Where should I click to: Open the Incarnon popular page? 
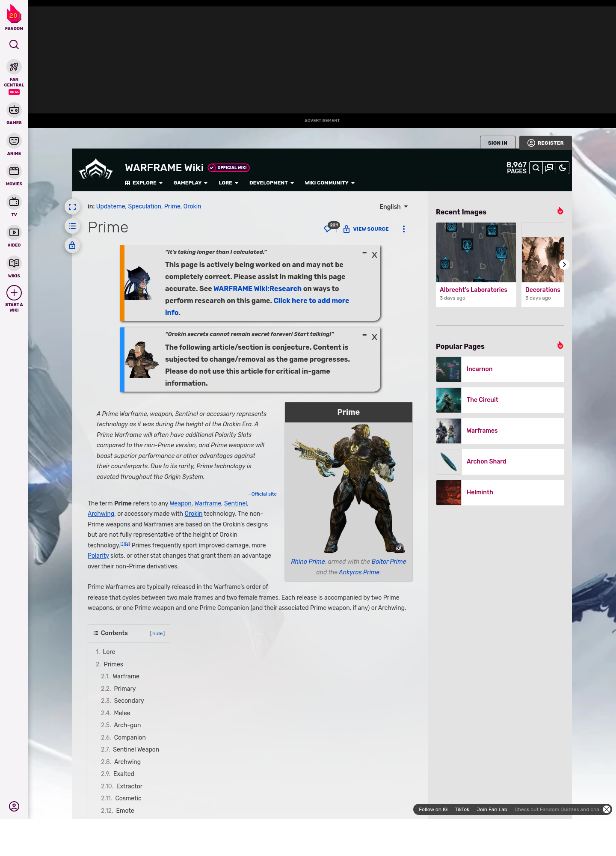(500, 369)
